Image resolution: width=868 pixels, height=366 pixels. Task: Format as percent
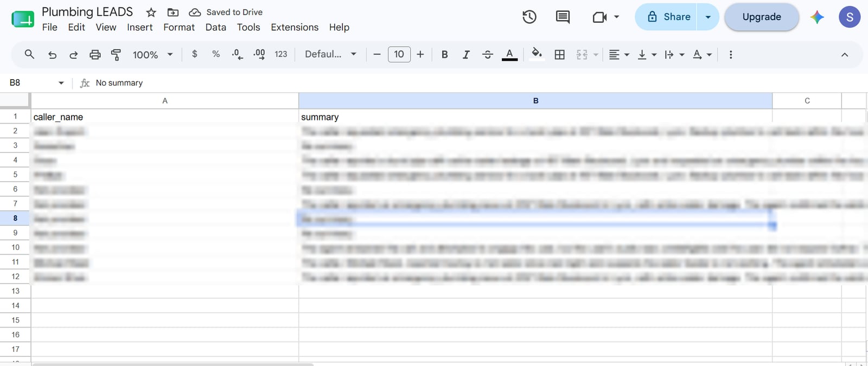pos(216,54)
